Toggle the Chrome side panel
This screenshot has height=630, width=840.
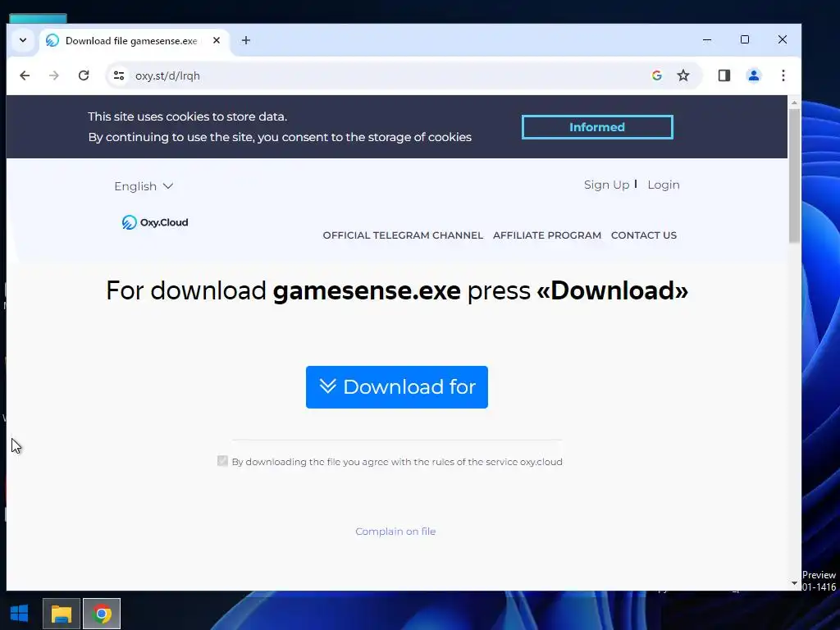coord(724,75)
